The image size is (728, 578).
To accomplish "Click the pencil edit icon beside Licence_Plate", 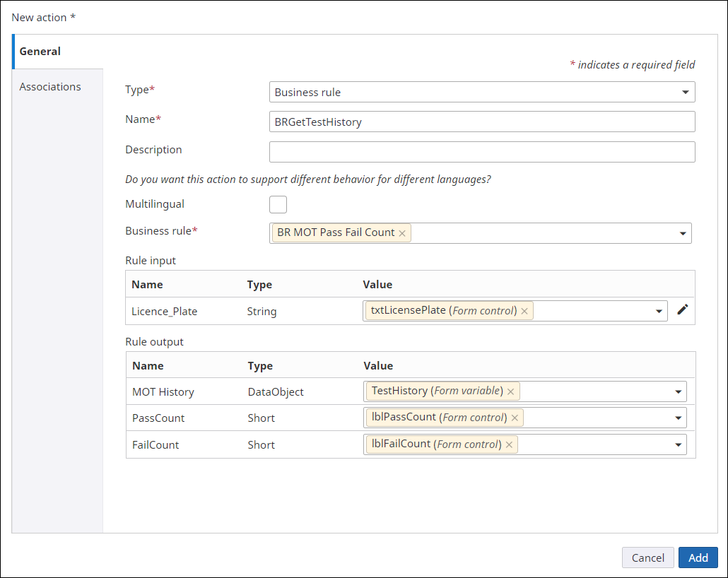I will pyautogui.click(x=682, y=310).
